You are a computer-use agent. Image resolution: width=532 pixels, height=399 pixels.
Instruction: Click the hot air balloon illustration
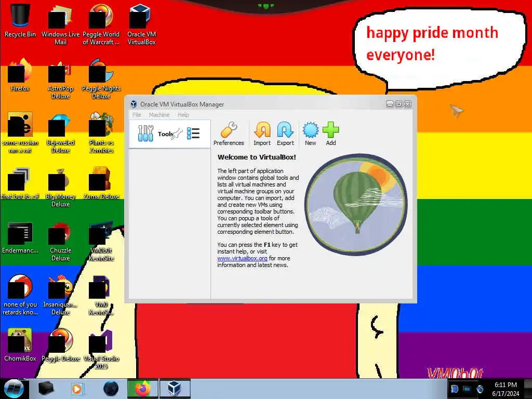[356, 205]
